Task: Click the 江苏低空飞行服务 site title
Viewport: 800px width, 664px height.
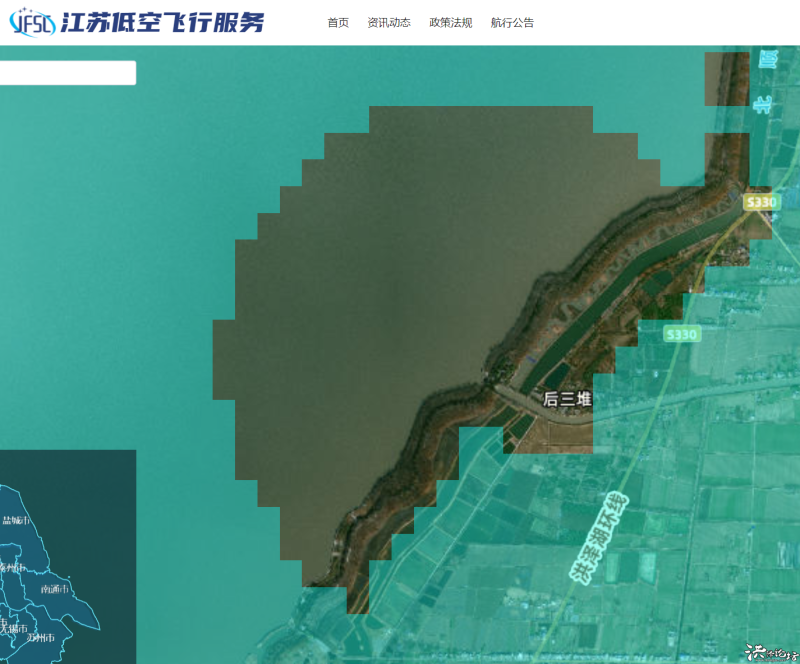Action: click(x=162, y=23)
